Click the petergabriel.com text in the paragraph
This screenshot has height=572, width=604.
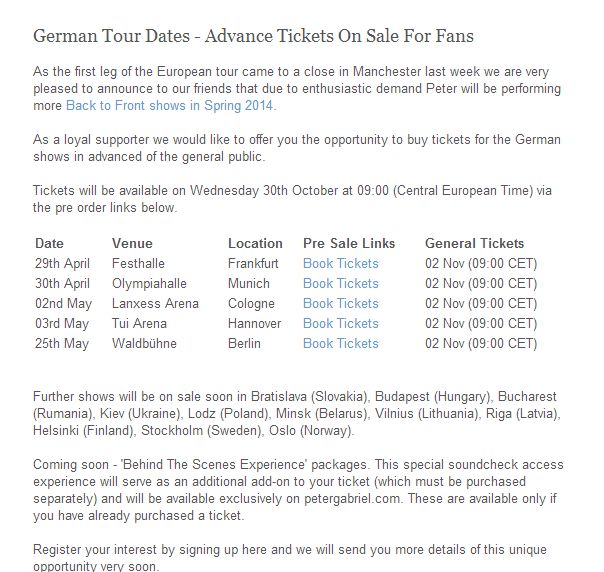(352, 499)
